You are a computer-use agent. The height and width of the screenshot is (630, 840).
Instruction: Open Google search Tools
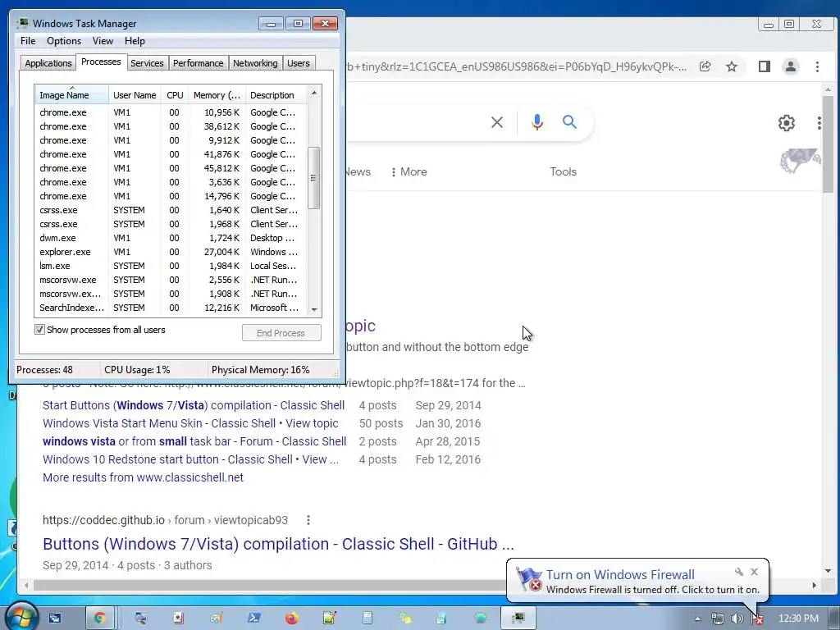[x=563, y=172]
